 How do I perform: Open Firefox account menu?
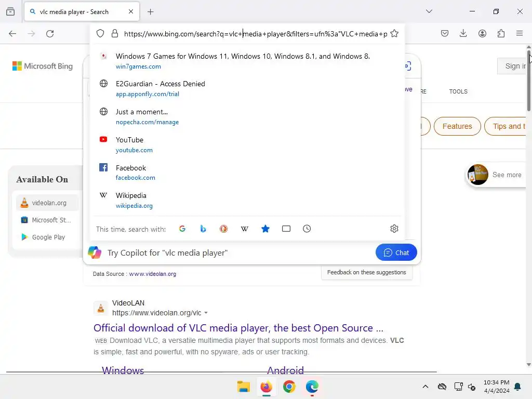coord(482,33)
